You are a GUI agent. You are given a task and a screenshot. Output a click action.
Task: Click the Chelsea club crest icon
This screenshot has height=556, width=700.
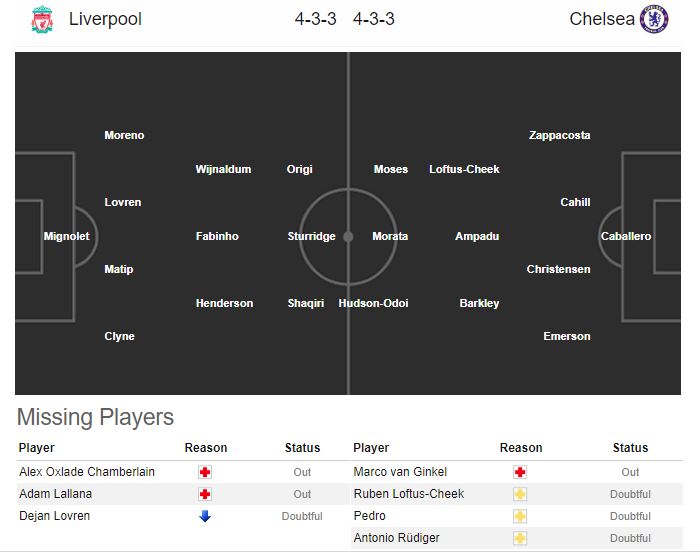653,19
